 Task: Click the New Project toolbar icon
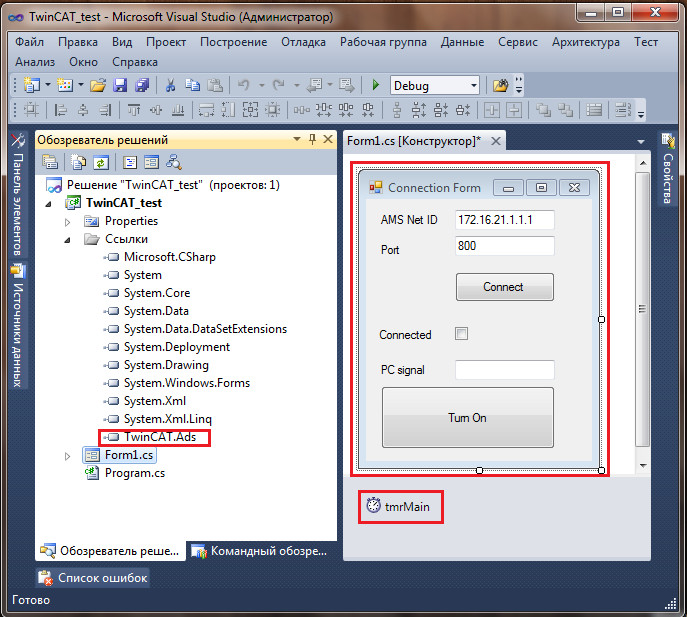tap(31, 85)
